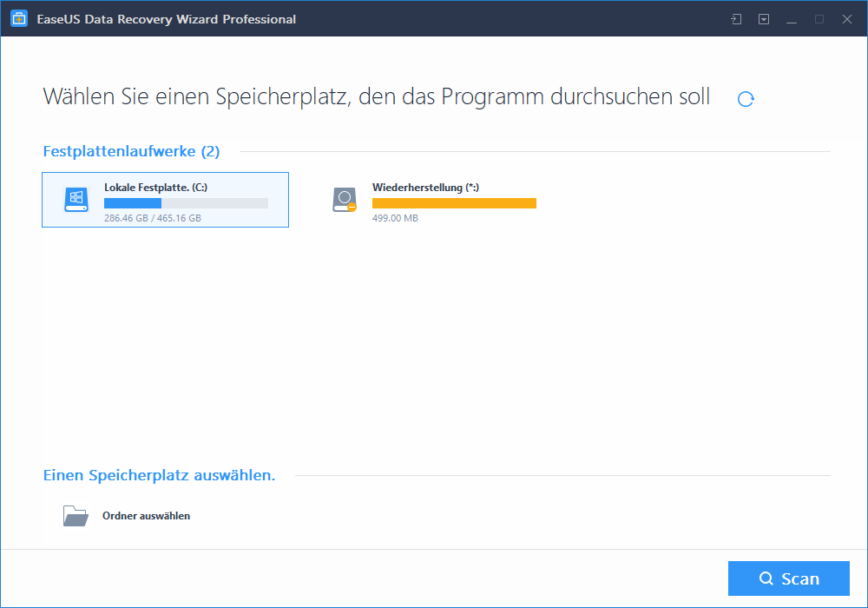
Task: Select the Ordner auswählen option
Action: [x=146, y=516]
